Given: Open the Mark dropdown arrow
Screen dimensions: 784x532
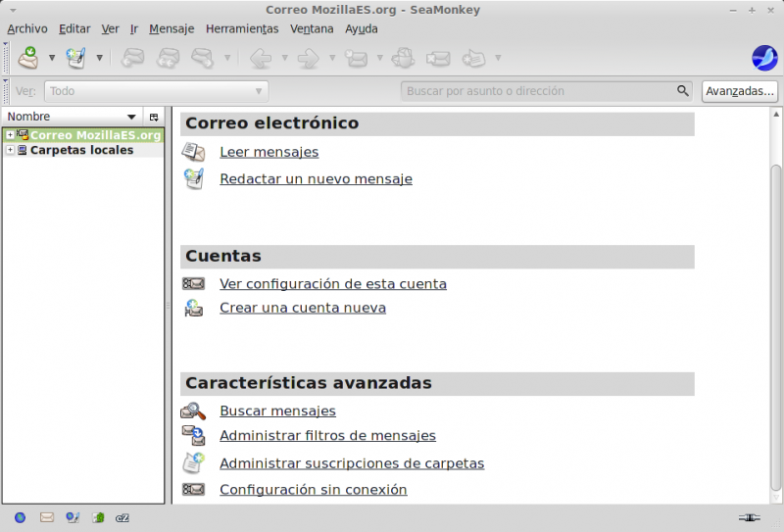Looking at the screenshot, I should 498,58.
